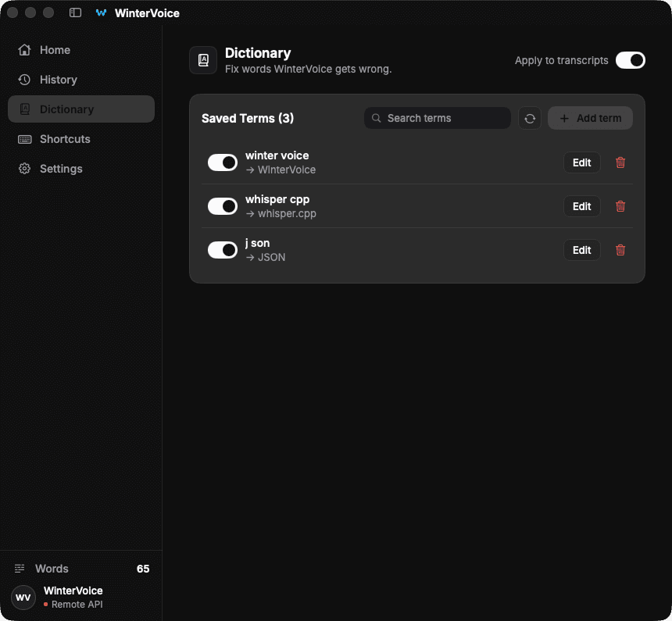Focus the Search terms field
This screenshot has width=672, height=621.
click(x=437, y=118)
